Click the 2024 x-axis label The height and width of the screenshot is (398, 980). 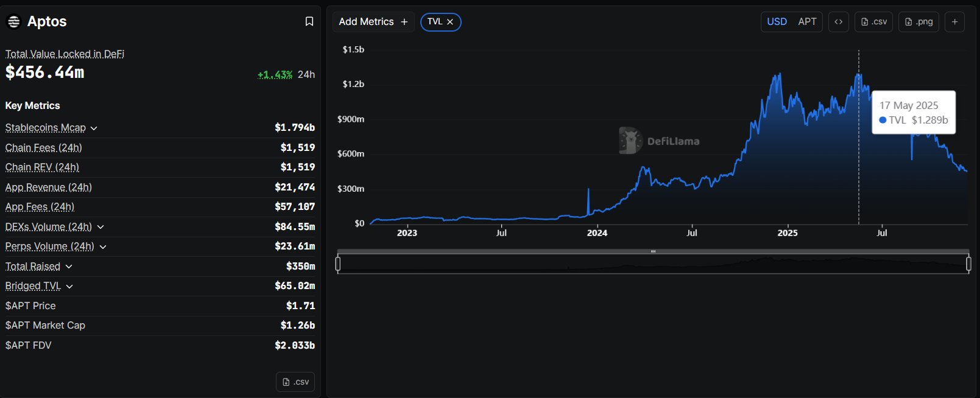click(597, 233)
